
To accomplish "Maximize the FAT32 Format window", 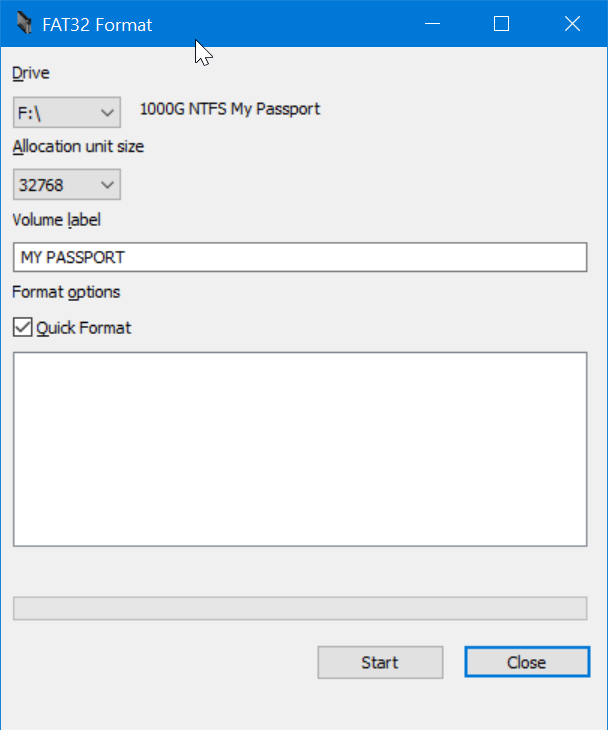I will coord(502,24).
